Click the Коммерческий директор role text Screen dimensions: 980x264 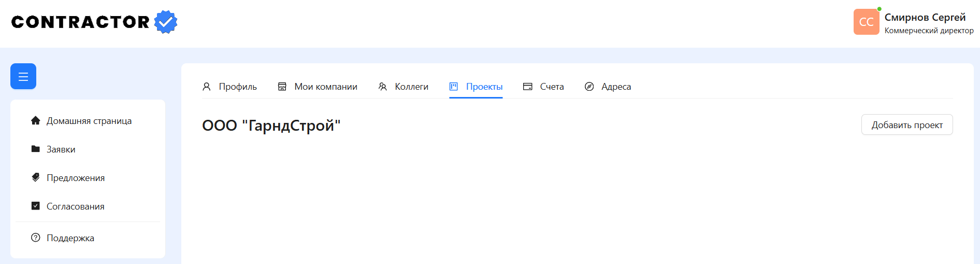(x=929, y=31)
